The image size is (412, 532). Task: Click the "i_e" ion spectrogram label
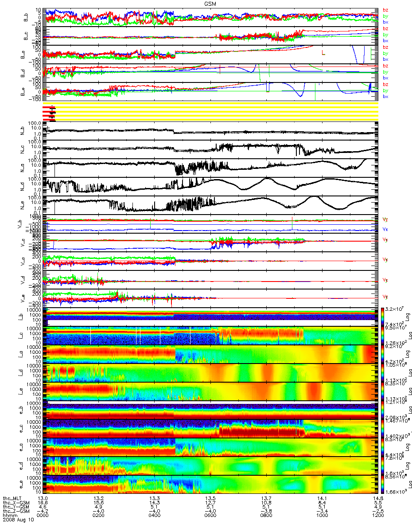(20, 391)
